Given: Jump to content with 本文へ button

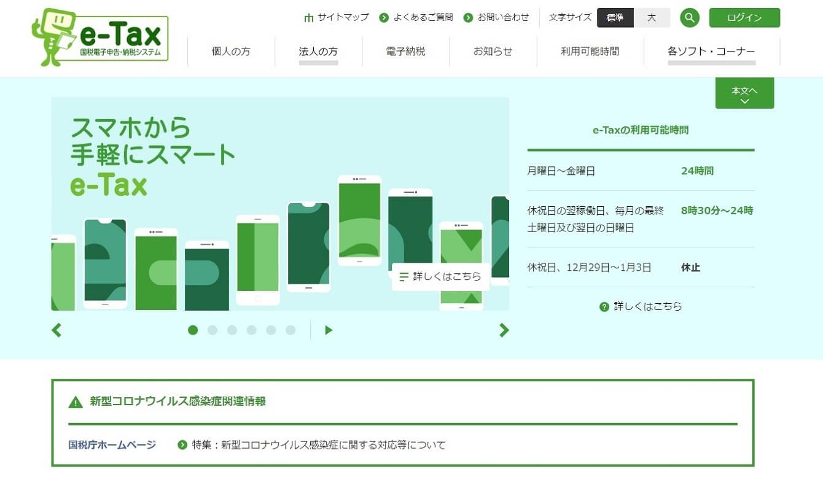Looking at the screenshot, I should [744, 93].
